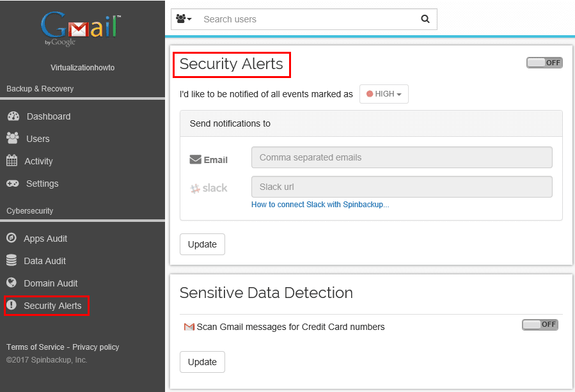The height and width of the screenshot is (392, 575).
Task: Enable Credit Card number scanning toggle
Action: click(540, 325)
